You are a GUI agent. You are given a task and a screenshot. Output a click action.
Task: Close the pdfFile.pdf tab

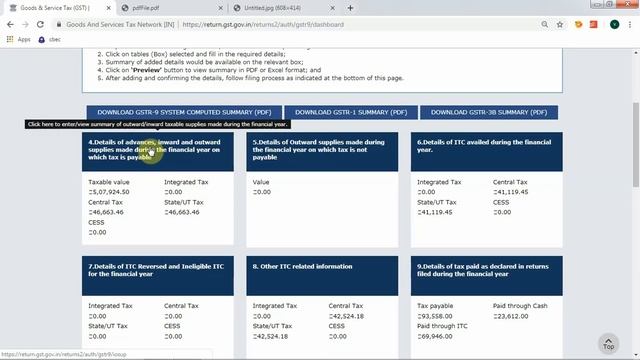(x=220, y=8)
